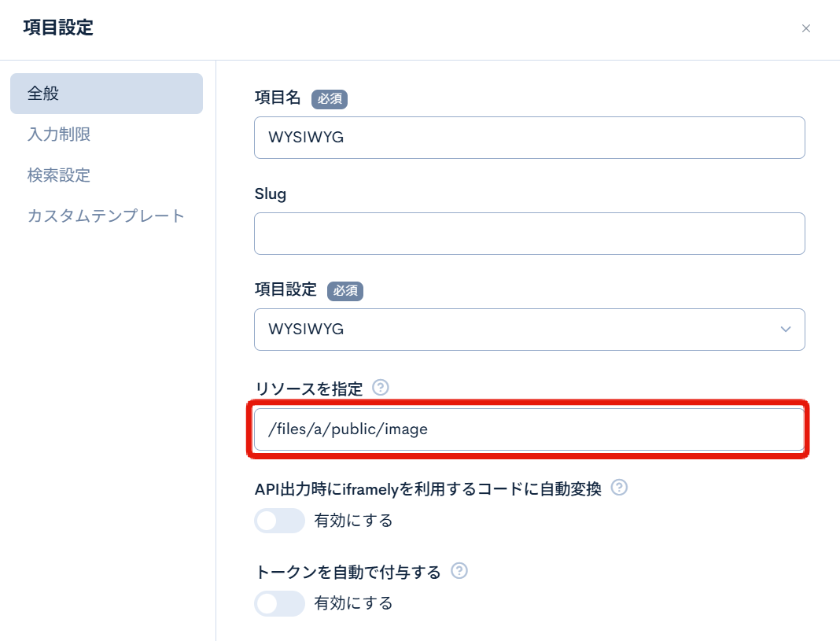Click the 有効にする label under the iframely setting

pyautogui.click(x=353, y=521)
